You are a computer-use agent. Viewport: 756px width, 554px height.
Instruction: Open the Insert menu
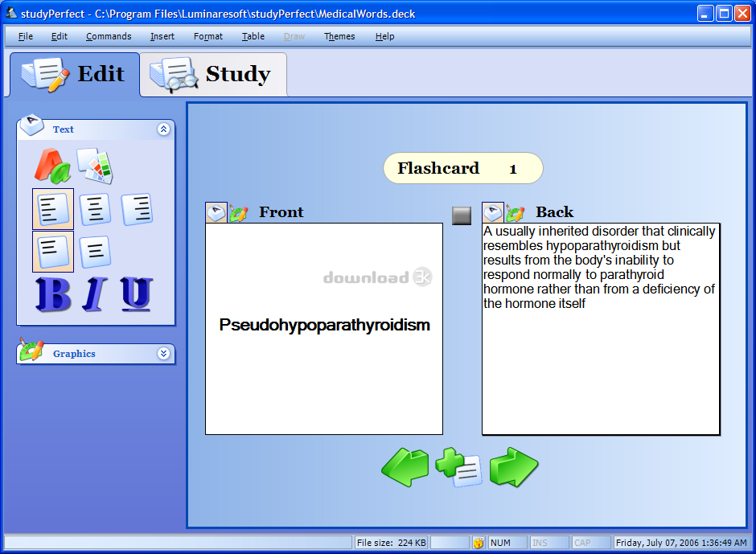click(x=162, y=36)
